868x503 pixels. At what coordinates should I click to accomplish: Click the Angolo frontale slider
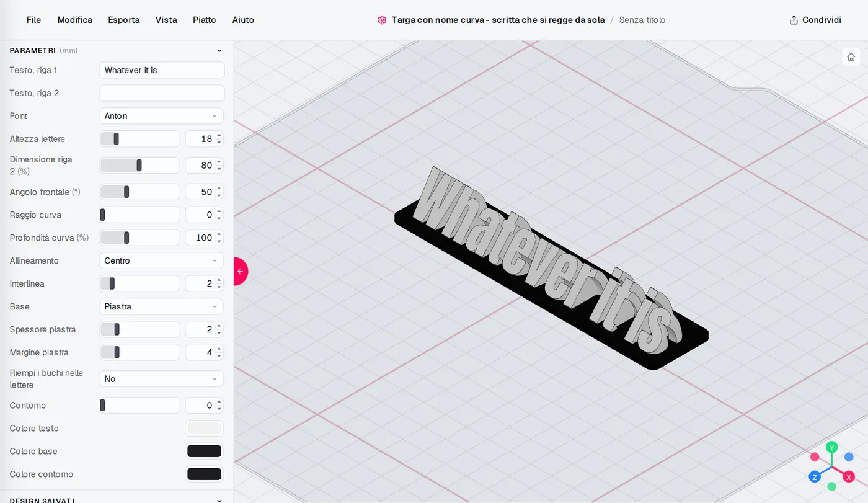[x=139, y=192]
